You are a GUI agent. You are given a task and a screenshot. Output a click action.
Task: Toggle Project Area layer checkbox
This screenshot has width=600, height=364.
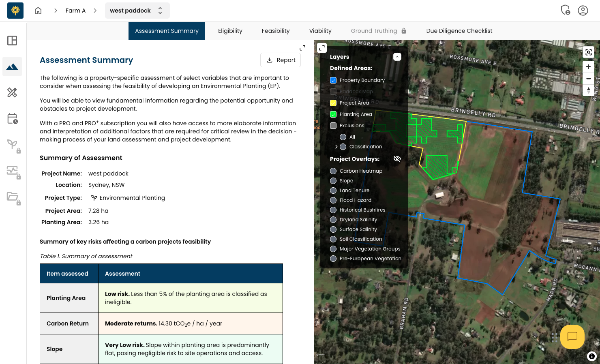333,103
